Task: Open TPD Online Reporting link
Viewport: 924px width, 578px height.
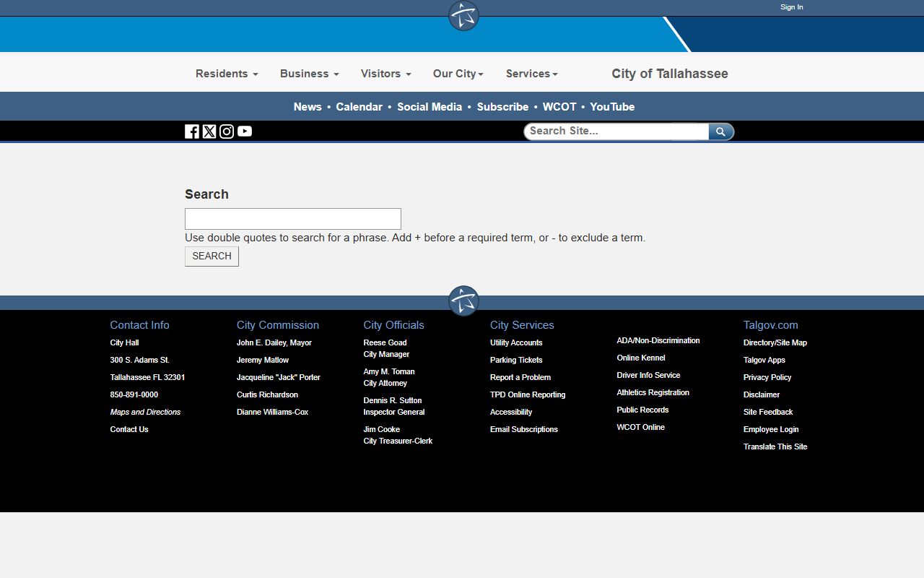Action: pyautogui.click(x=528, y=394)
